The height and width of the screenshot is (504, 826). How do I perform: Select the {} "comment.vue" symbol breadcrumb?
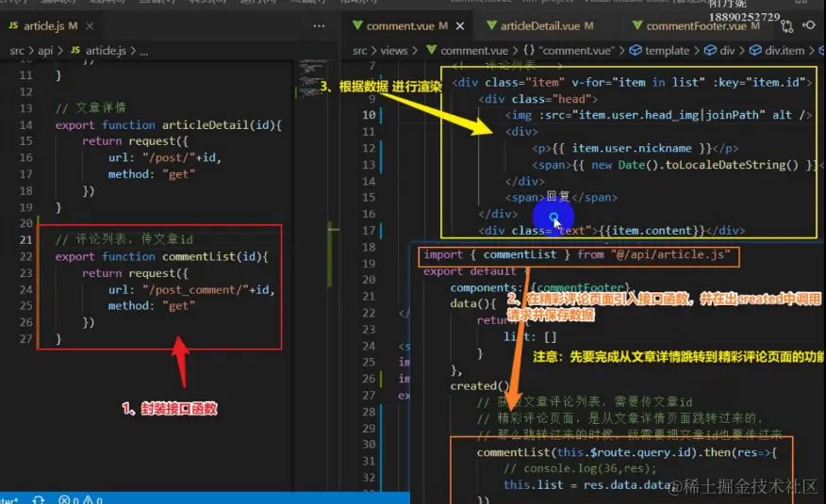point(569,51)
